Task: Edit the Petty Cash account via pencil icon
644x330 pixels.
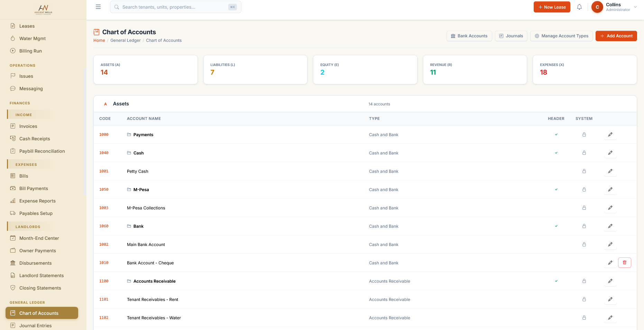Action: click(x=610, y=171)
